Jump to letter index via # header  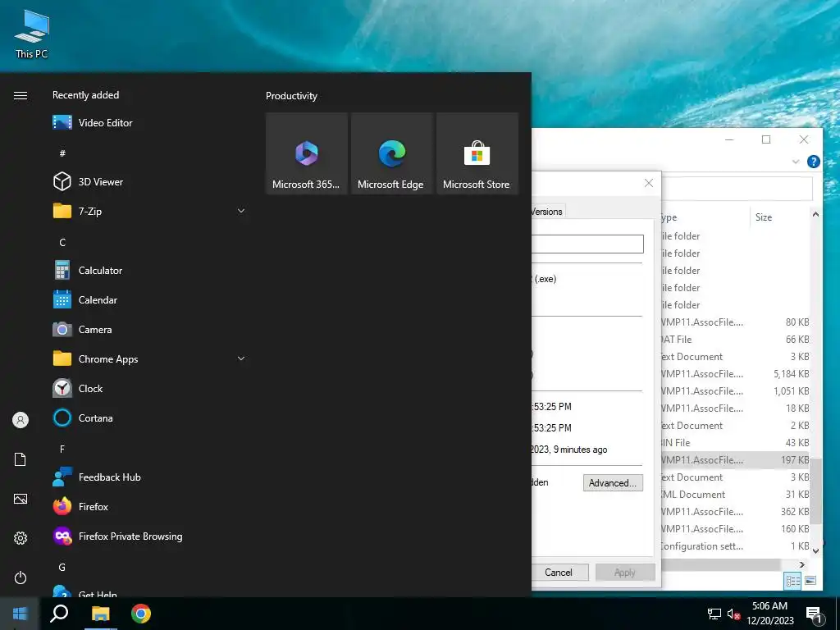[x=62, y=153]
